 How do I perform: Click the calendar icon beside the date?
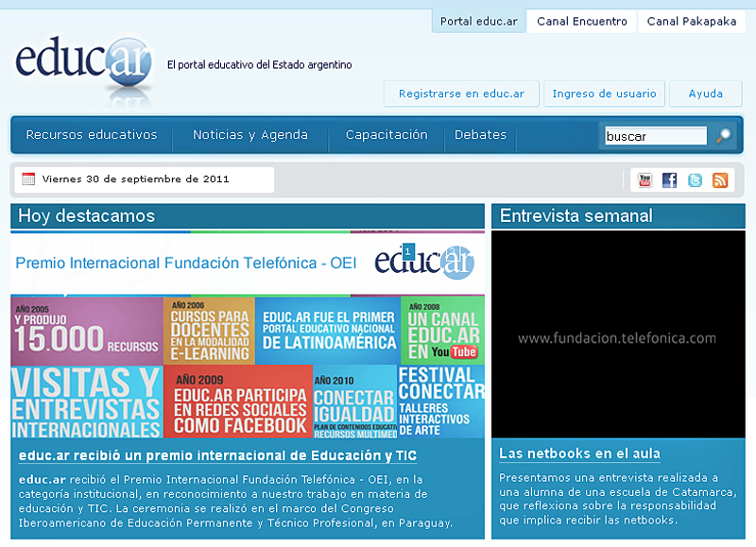28,179
